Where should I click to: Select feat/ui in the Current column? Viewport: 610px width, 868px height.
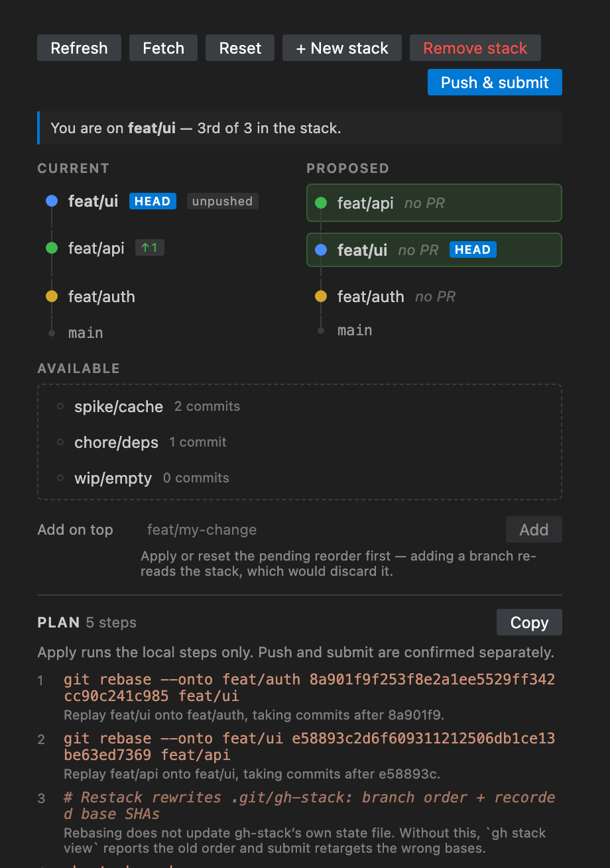(x=93, y=201)
